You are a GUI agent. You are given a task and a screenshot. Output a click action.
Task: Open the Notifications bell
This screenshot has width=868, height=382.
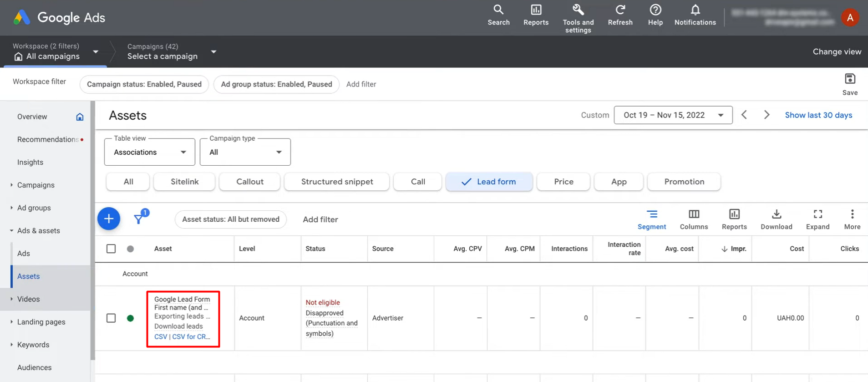[x=695, y=15]
